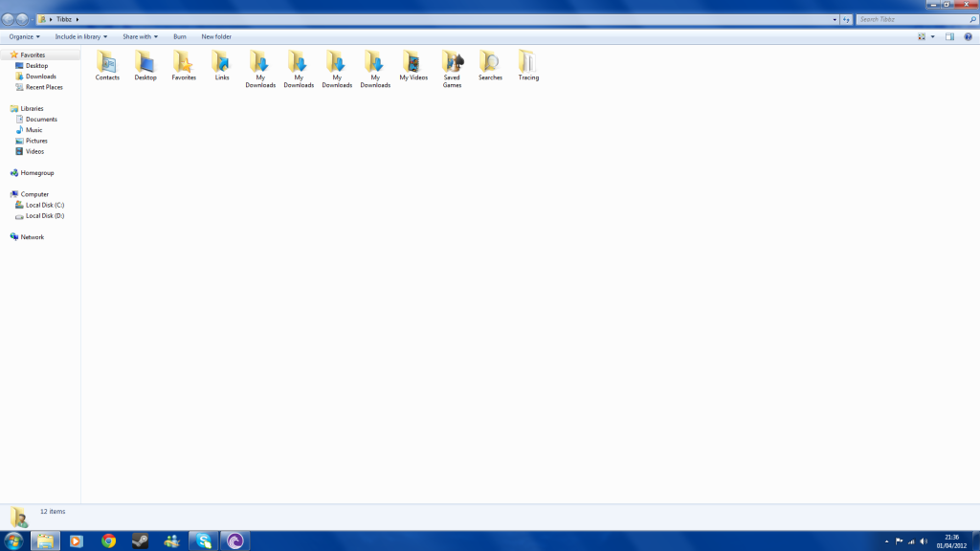This screenshot has height=551, width=980.
Task: Show the preview pane
Action: 949,37
